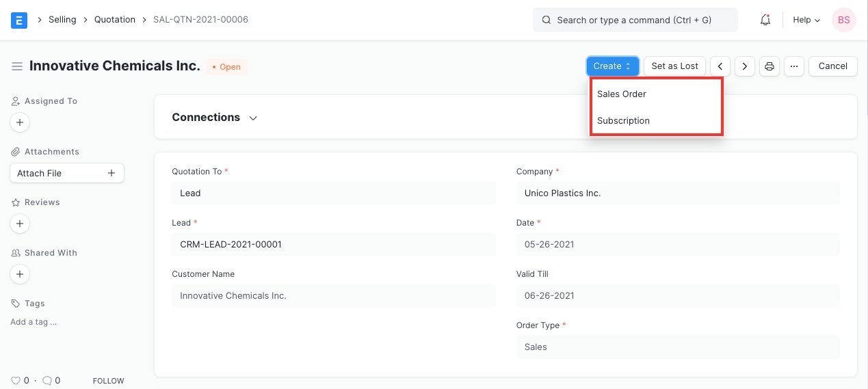Select Sales Order from Create menu

coord(622,94)
